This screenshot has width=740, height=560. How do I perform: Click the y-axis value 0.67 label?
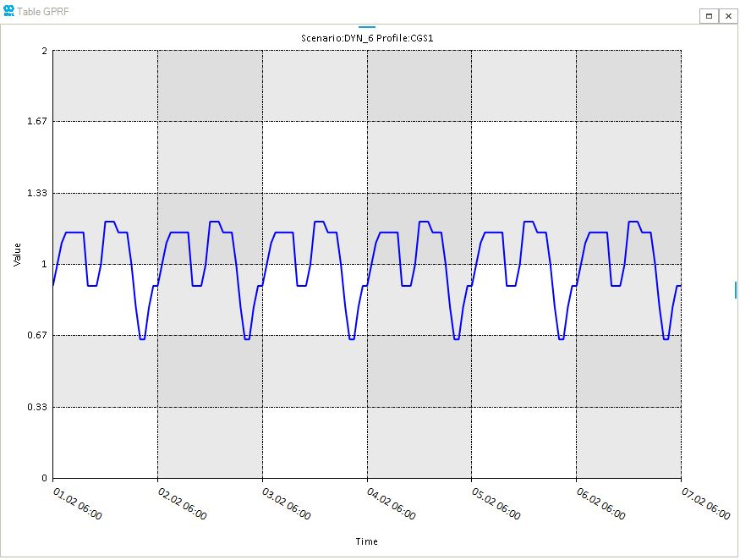click(x=36, y=333)
